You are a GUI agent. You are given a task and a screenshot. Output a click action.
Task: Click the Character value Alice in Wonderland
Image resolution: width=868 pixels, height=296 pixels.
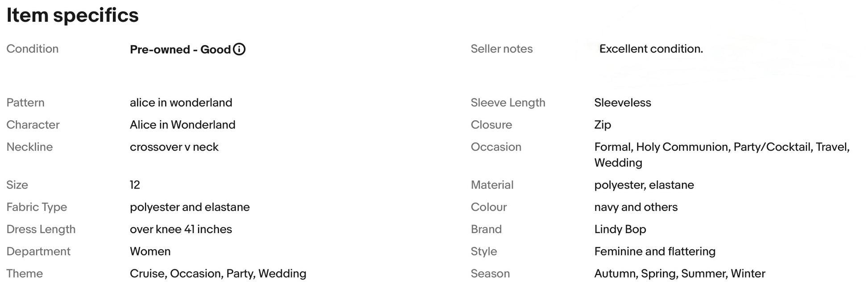(182, 125)
